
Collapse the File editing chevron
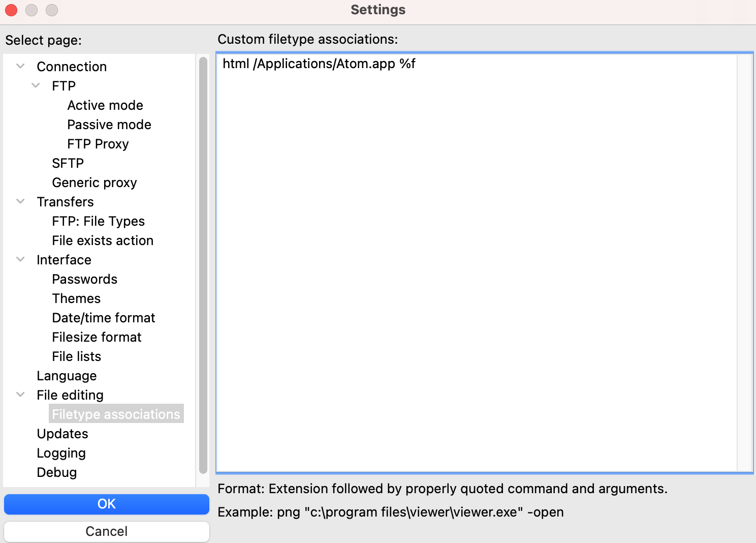point(21,395)
